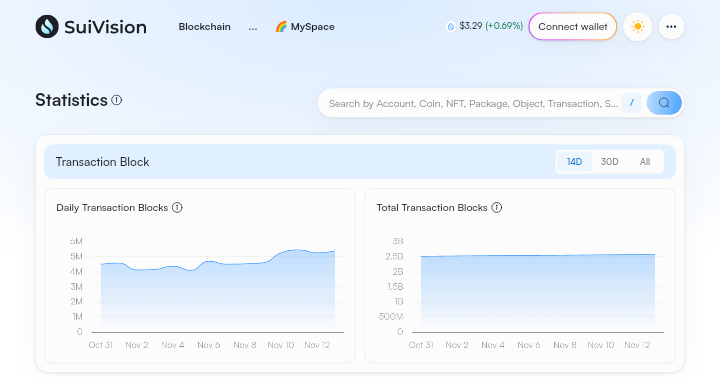The height and width of the screenshot is (377, 720).
Task: Open the three-dot more options menu
Action: pos(671,27)
